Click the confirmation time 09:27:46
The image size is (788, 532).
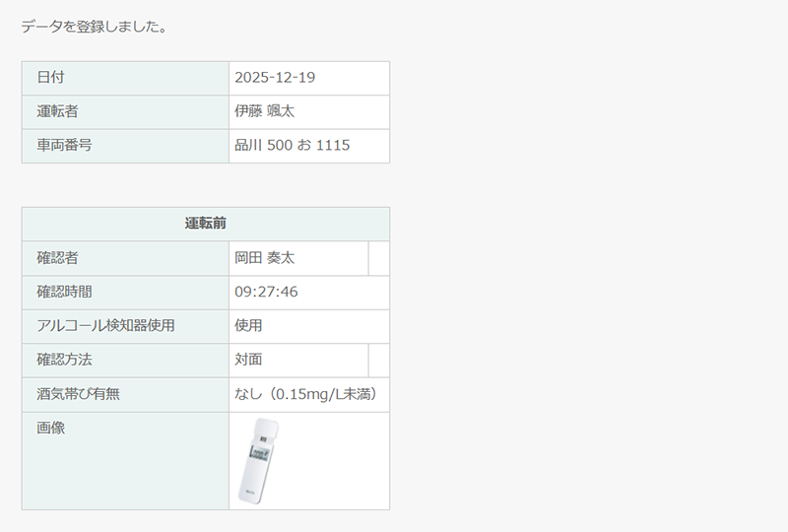(x=266, y=292)
